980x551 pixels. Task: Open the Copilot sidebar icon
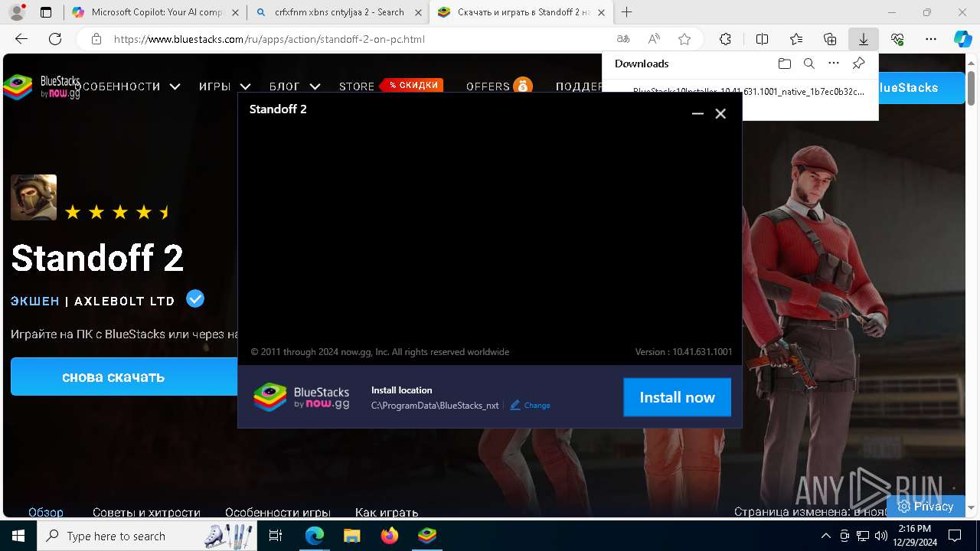(962, 39)
